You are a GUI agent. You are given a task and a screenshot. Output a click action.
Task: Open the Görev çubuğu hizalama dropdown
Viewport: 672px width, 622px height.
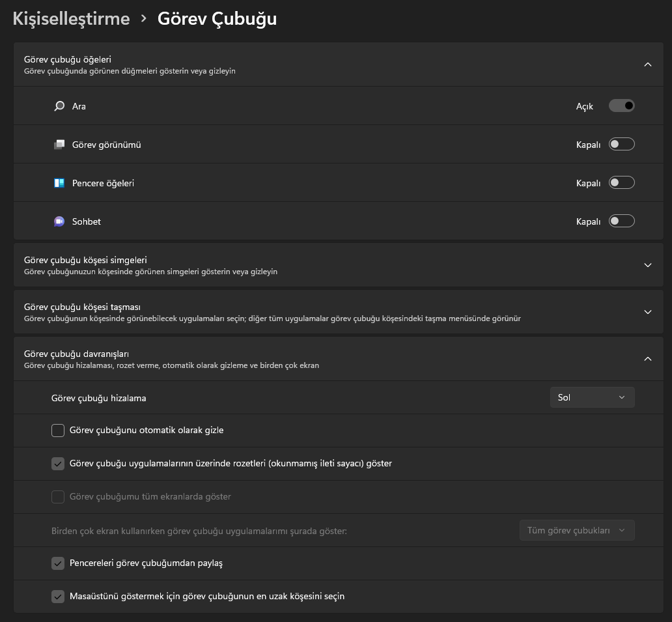(592, 397)
